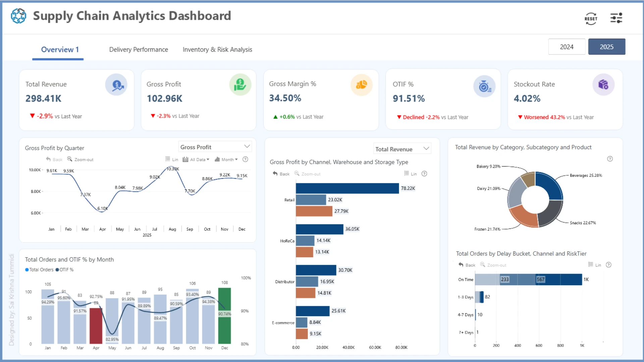The height and width of the screenshot is (362, 644).
Task: Click the Total Revenue card icon
Action: point(116,85)
